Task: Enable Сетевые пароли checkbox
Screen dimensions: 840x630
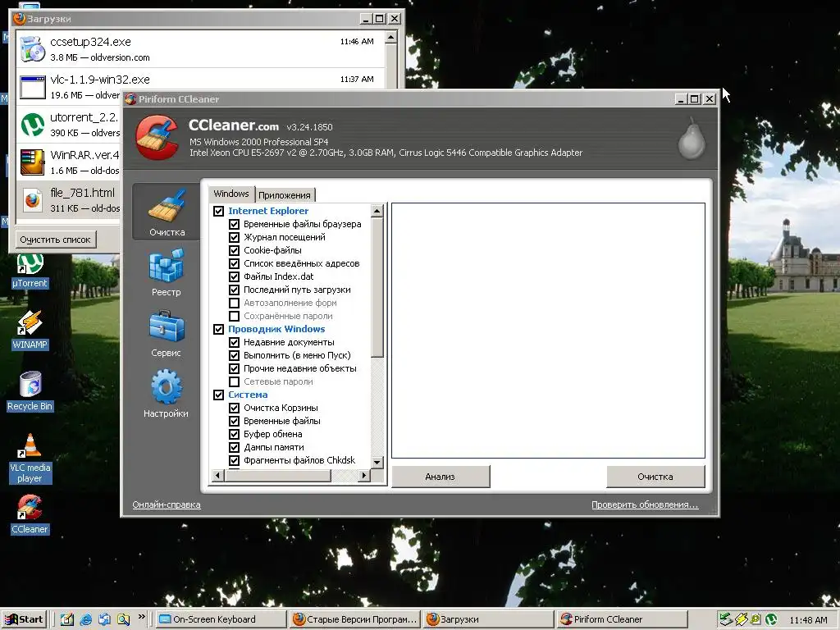Action: tap(234, 381)
